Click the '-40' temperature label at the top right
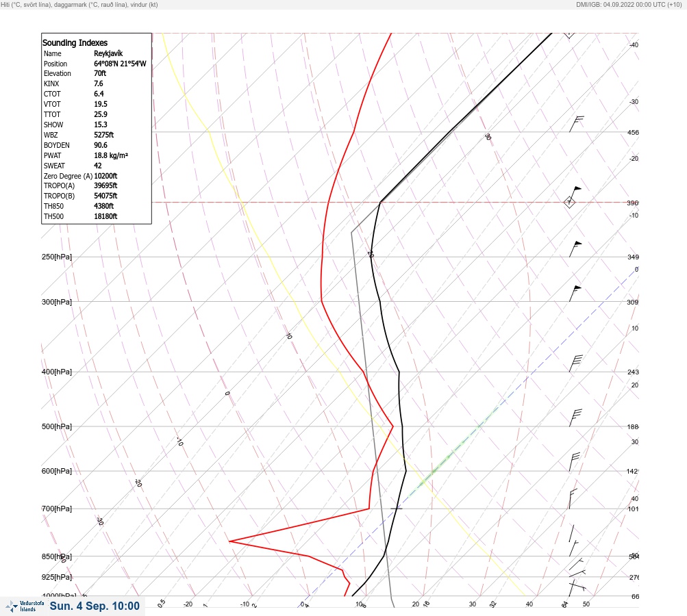 (x=634, y=44)
